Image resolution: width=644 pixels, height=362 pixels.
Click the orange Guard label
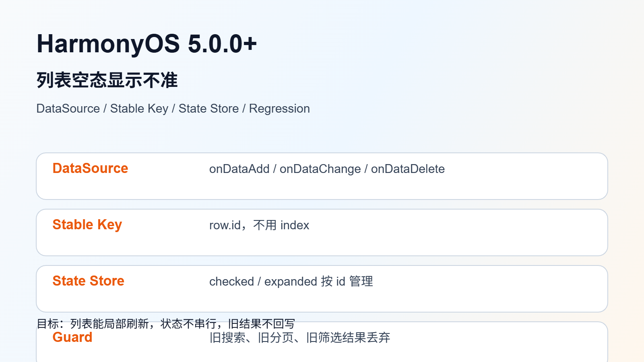tap(72, 337)
